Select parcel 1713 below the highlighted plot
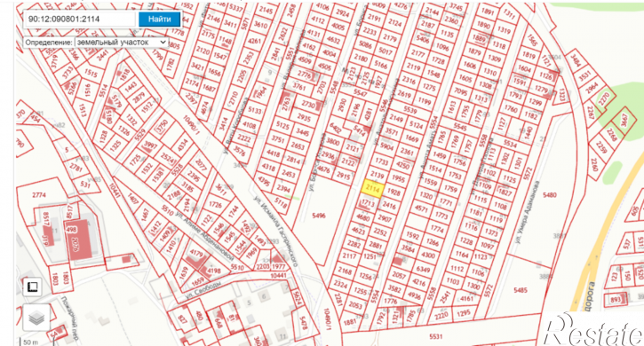 (368, 203)
